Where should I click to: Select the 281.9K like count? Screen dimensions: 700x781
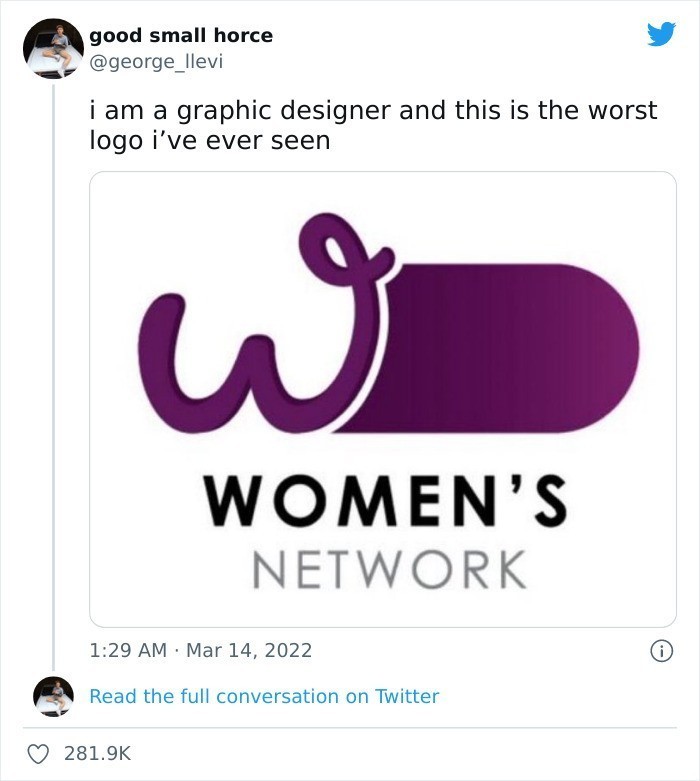coord(97,754)
